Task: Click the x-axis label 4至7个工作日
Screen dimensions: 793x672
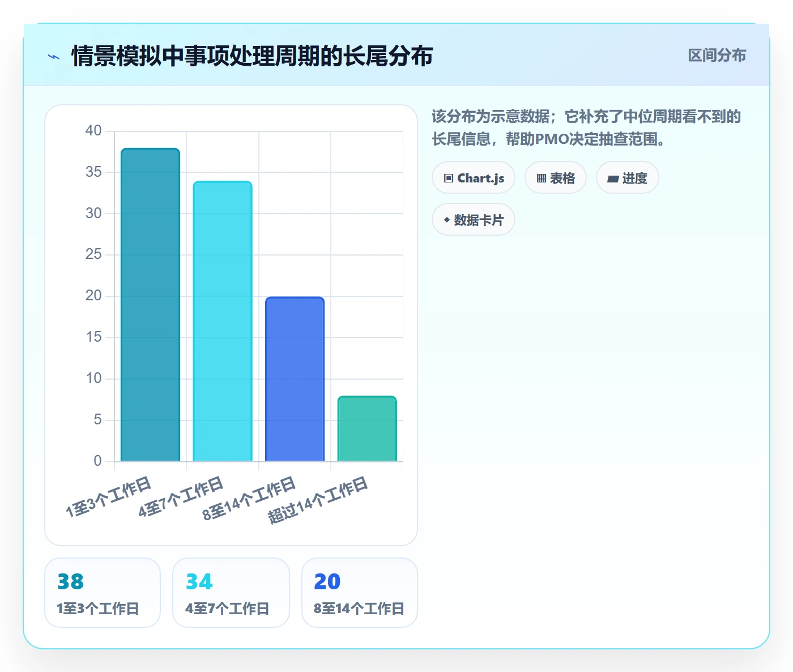Action: [x=181, y=496]
